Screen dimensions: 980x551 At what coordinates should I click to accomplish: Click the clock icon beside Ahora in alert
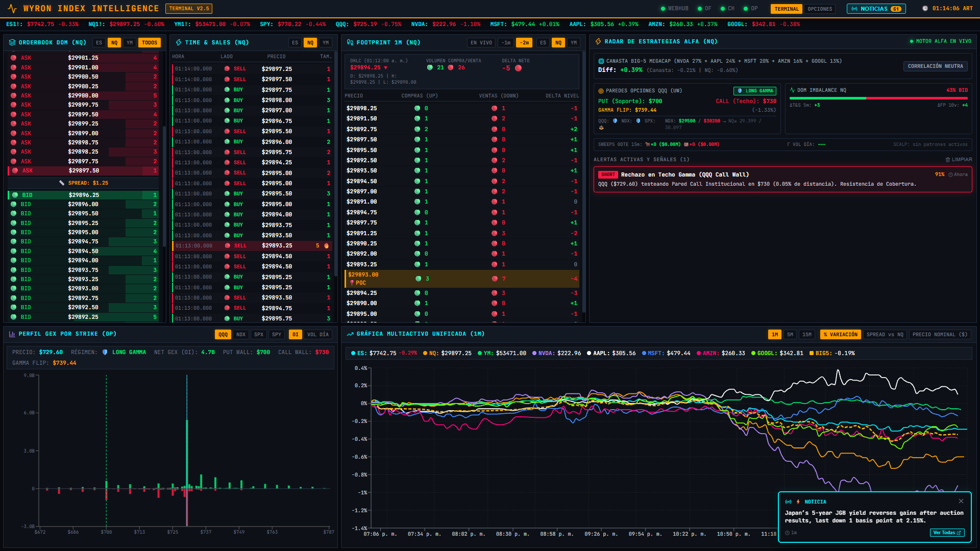950,174
